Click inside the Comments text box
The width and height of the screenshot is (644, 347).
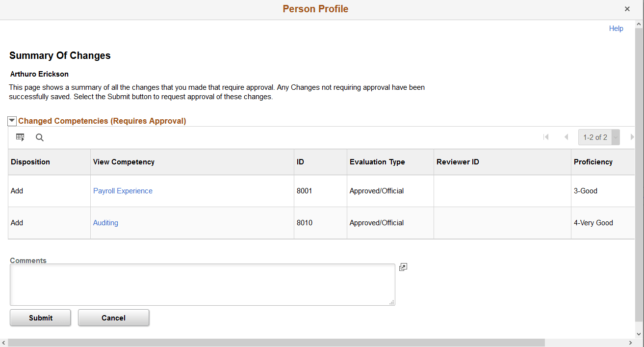click(202, 285)
